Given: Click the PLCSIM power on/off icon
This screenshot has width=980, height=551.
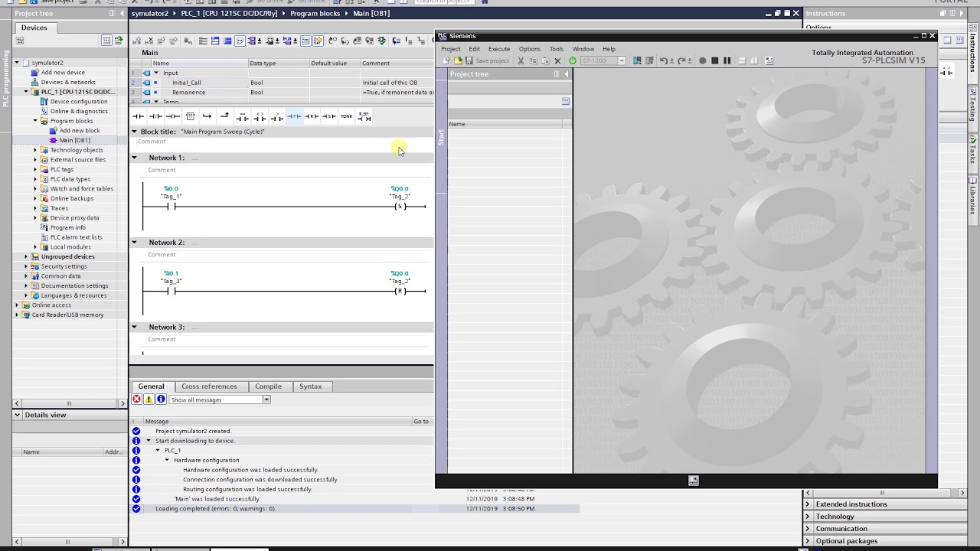Looking at the screenshot, I should click(572, 60).
